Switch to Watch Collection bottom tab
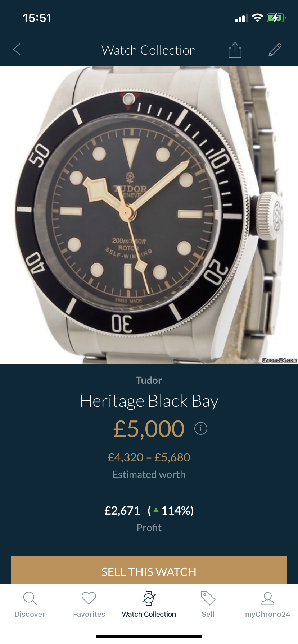 [149, 605]
